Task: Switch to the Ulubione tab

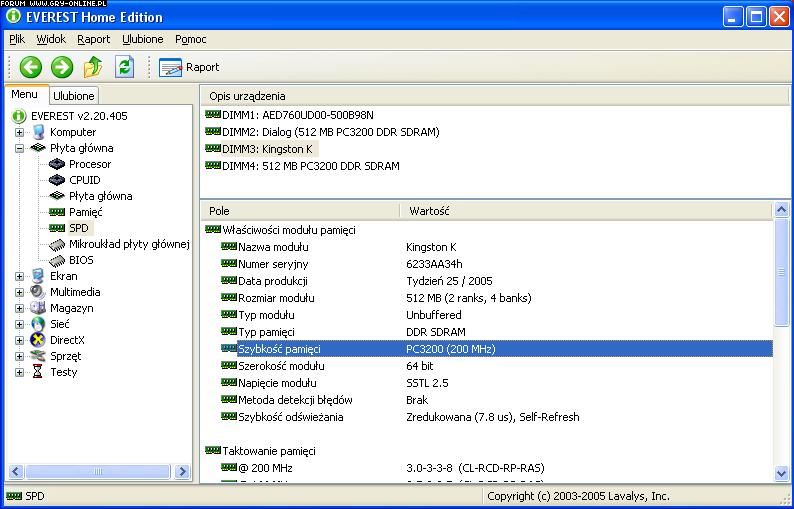Action: click(73, 96)
